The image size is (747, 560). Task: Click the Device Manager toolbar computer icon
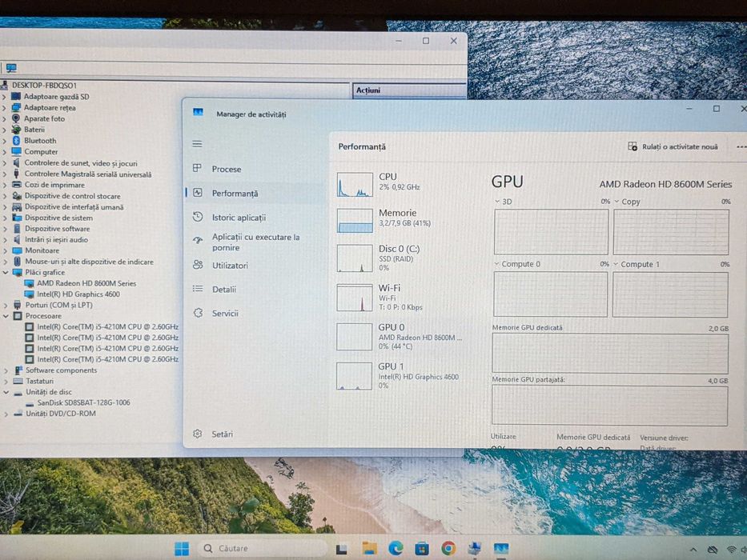point(11,68)
